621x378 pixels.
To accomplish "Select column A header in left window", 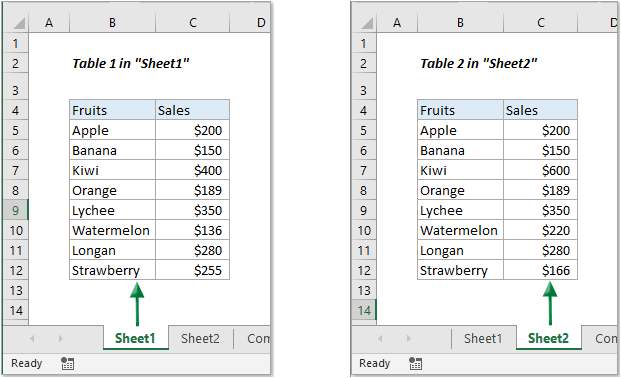I will point(49,23).
